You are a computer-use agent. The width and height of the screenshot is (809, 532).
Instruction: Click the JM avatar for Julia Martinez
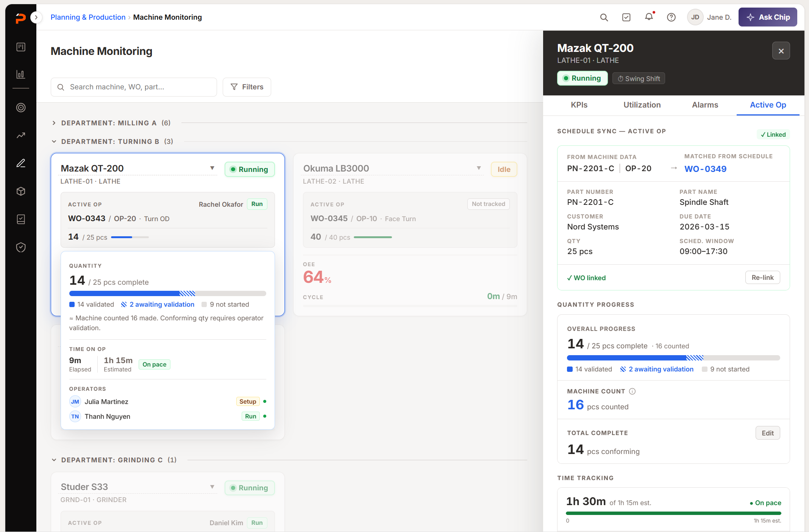[x=75, y=402]
